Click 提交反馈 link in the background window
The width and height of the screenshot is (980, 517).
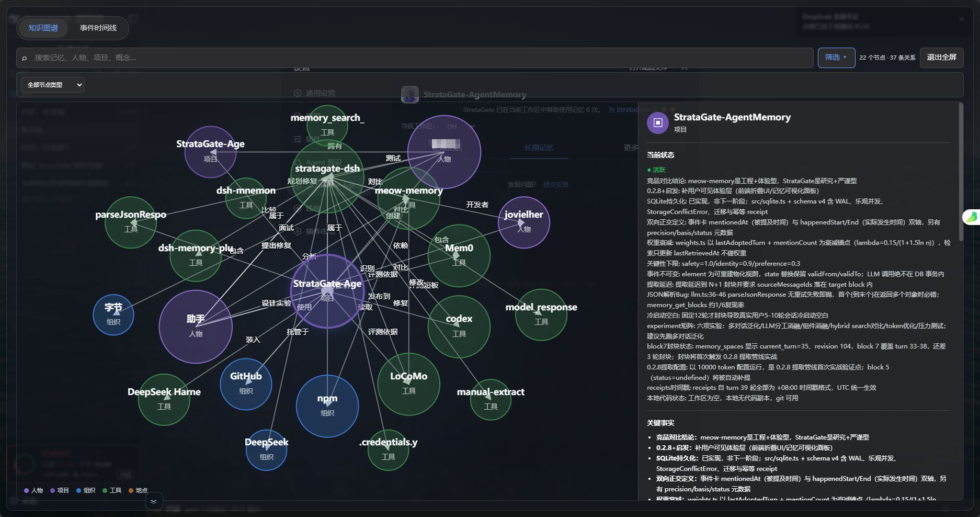555,184
